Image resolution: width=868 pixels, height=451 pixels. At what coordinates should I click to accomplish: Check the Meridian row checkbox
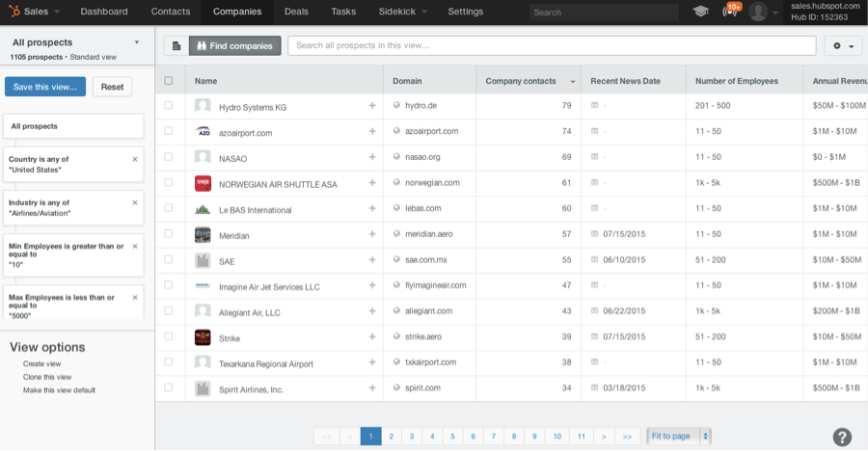click(168, 233)
